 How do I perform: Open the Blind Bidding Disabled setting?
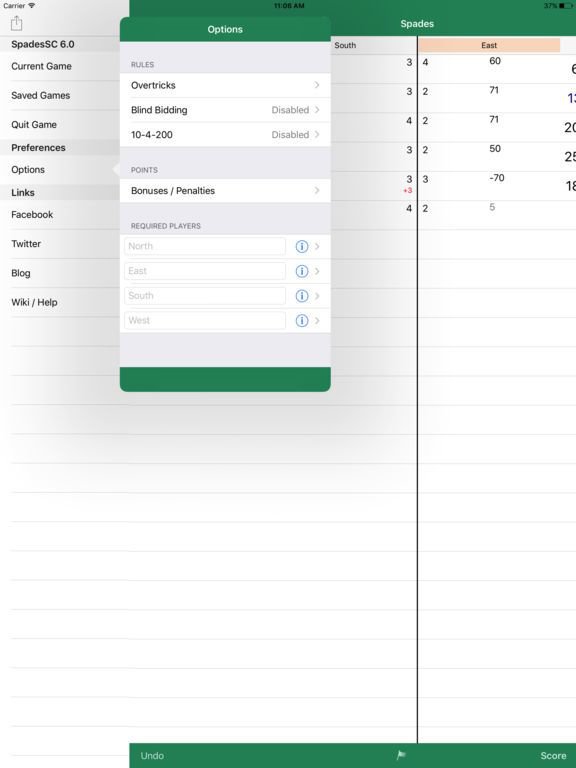(225, 110)
